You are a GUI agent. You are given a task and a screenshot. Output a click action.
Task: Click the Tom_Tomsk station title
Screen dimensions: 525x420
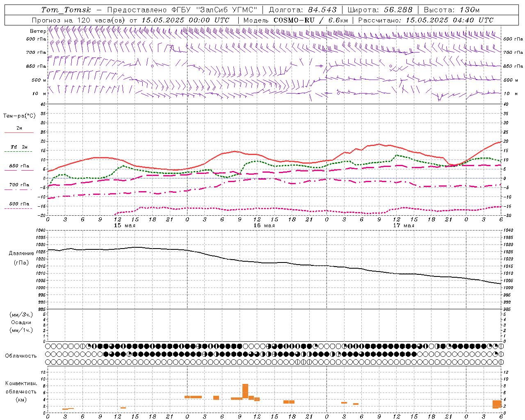coord(66,10)
